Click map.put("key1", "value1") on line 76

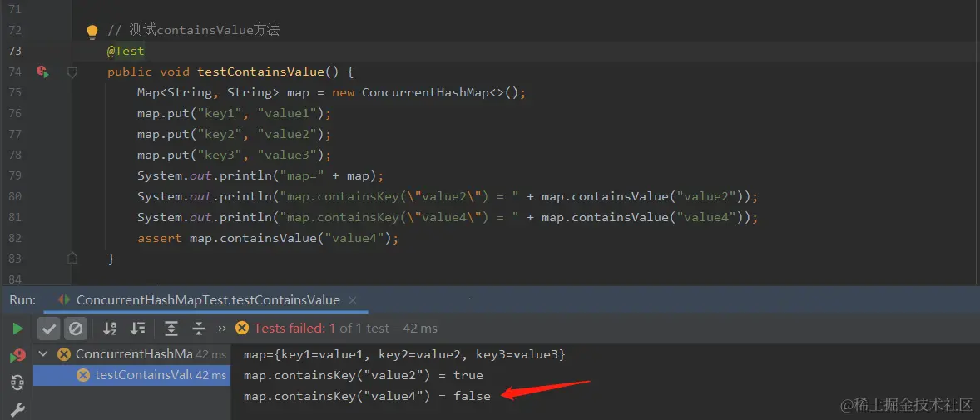click(x=235, y=113)
